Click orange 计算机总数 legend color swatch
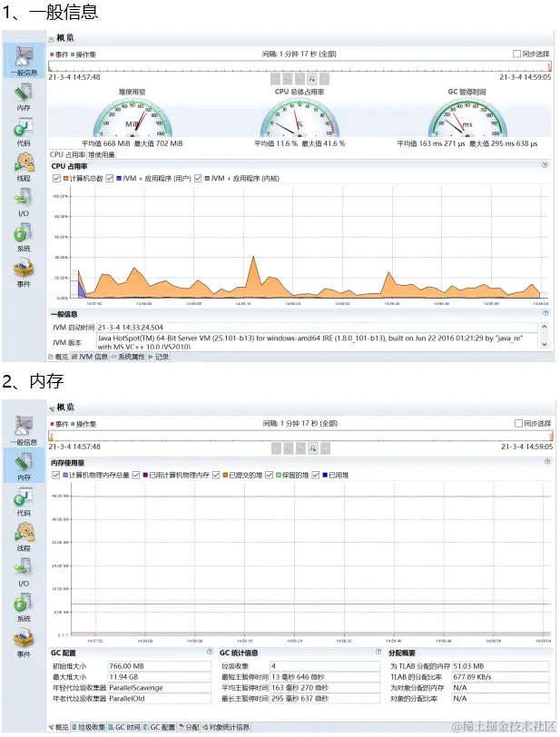 pyautogui.click(x=66, y=178)
